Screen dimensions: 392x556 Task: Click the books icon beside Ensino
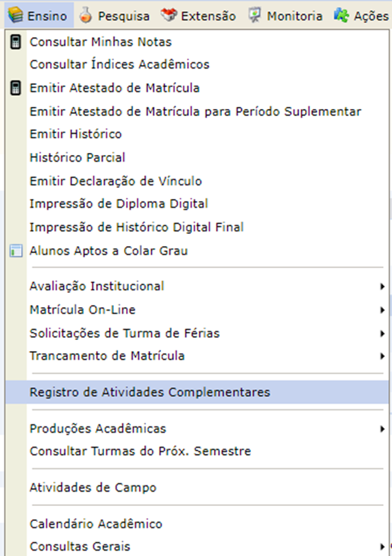point(16,15)
